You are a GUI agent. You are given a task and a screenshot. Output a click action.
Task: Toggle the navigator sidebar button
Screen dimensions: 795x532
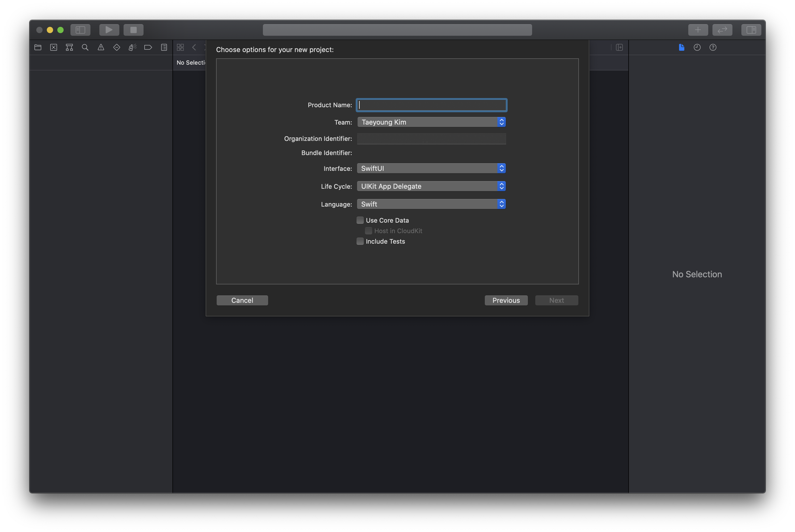pos(80,30)
